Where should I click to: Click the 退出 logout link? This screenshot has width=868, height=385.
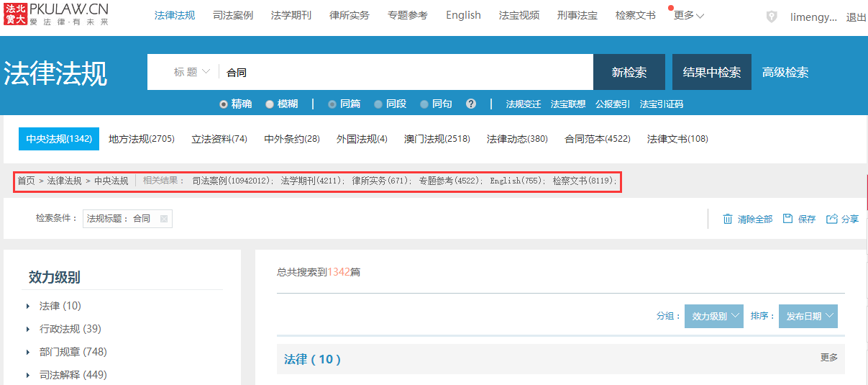[856, 17]
